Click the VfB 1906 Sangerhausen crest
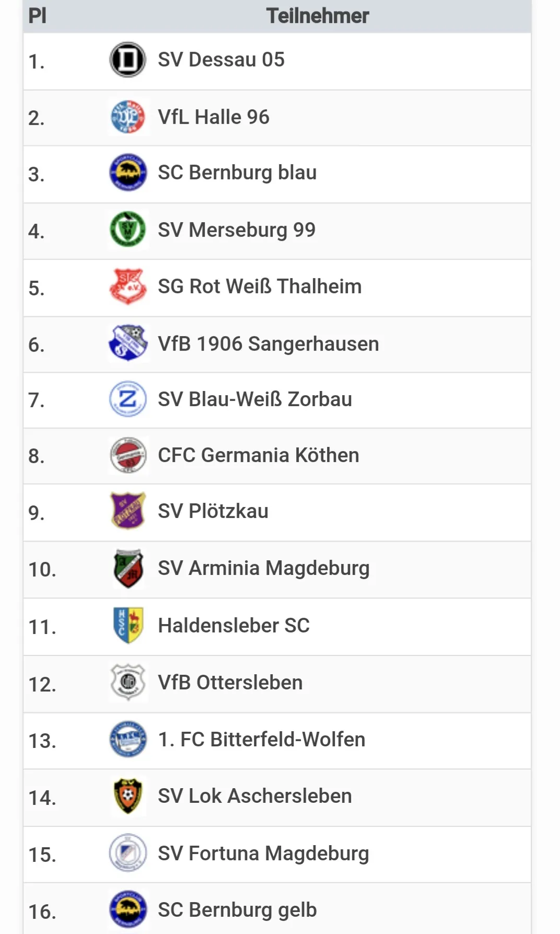Screen dimensions: 560x934 point(128,343)
